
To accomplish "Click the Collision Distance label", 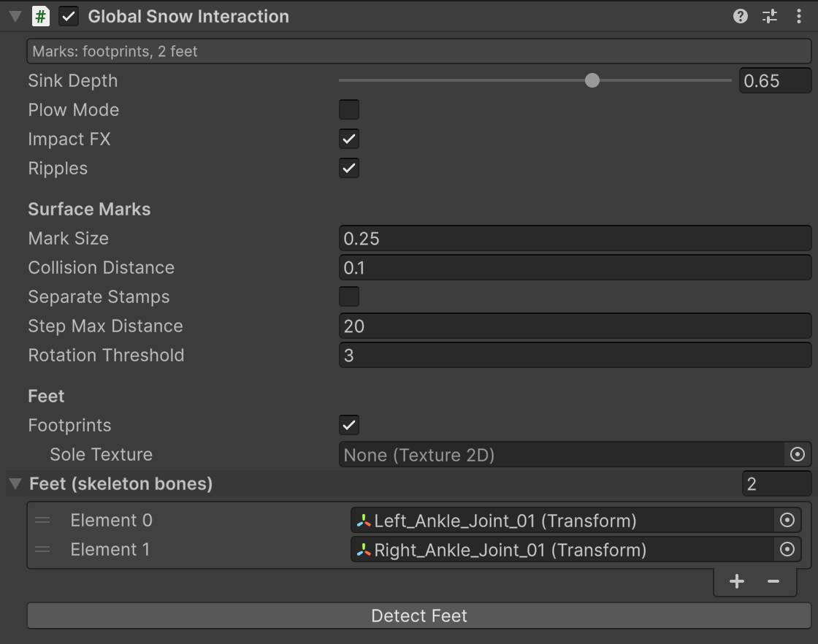I will coord(102,267).
